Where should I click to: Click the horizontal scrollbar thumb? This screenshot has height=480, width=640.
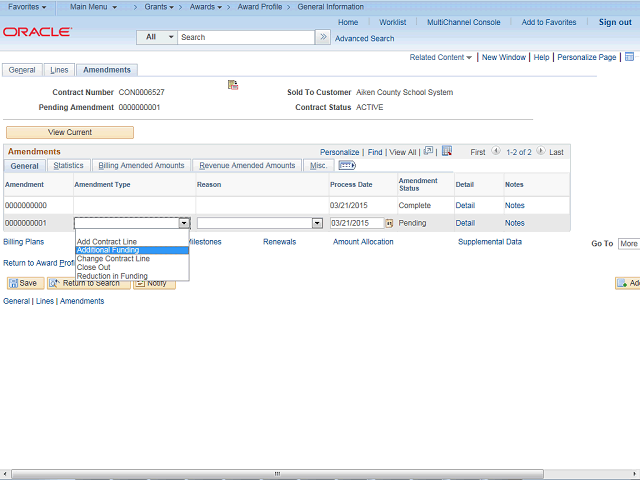[278, 474]
